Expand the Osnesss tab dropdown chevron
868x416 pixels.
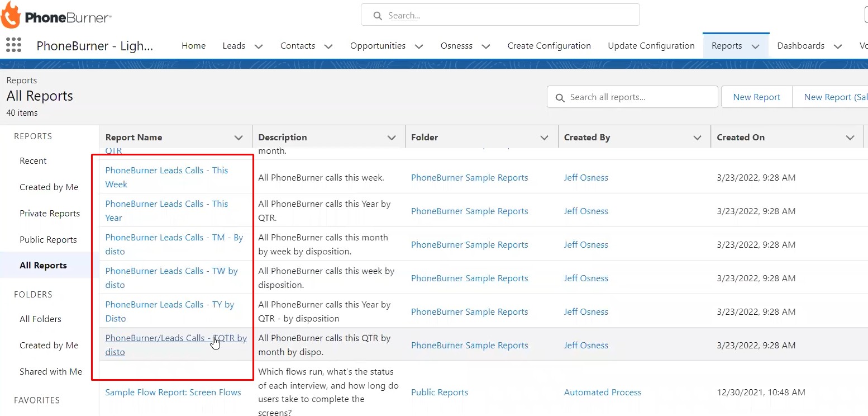[486, 46]
